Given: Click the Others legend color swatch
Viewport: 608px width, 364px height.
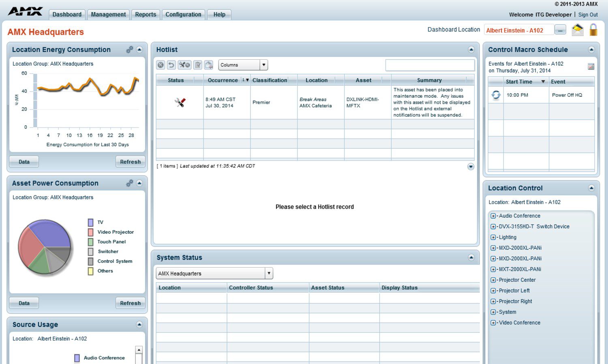Looking at the screenshot, I should [90, 271].
